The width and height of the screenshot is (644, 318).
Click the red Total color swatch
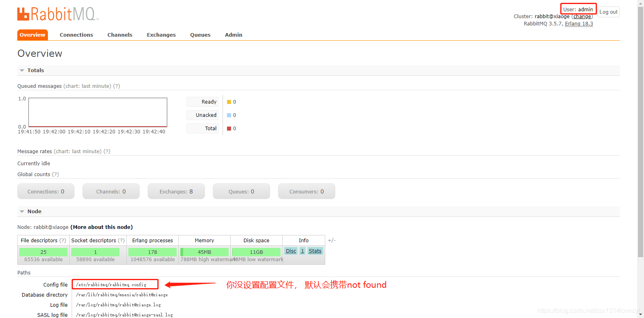(229, 129)
